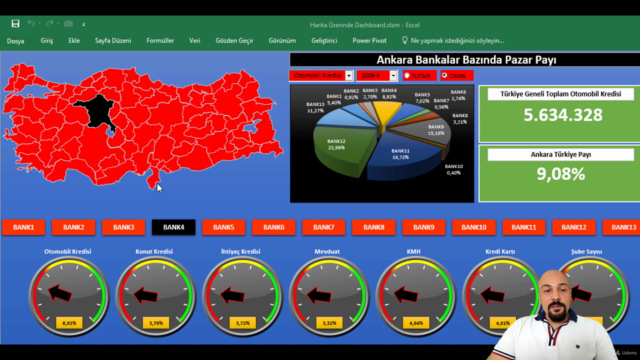Select the TUTAR radio button
This screenshot has width=640, height=360.
[419, 76]
